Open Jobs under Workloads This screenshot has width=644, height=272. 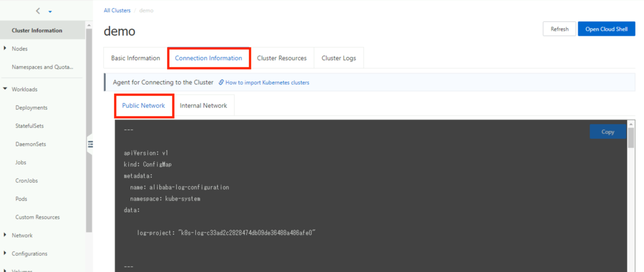[x=21, y=162]
